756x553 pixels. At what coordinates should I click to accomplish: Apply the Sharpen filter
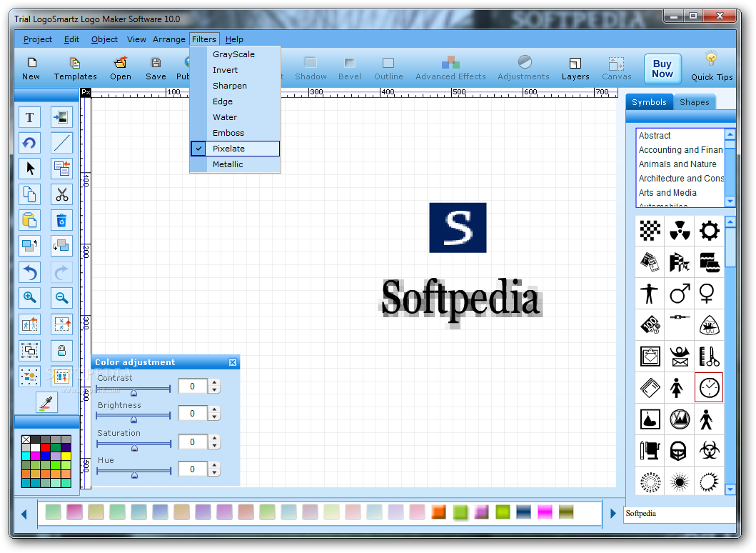coord(236,86)
